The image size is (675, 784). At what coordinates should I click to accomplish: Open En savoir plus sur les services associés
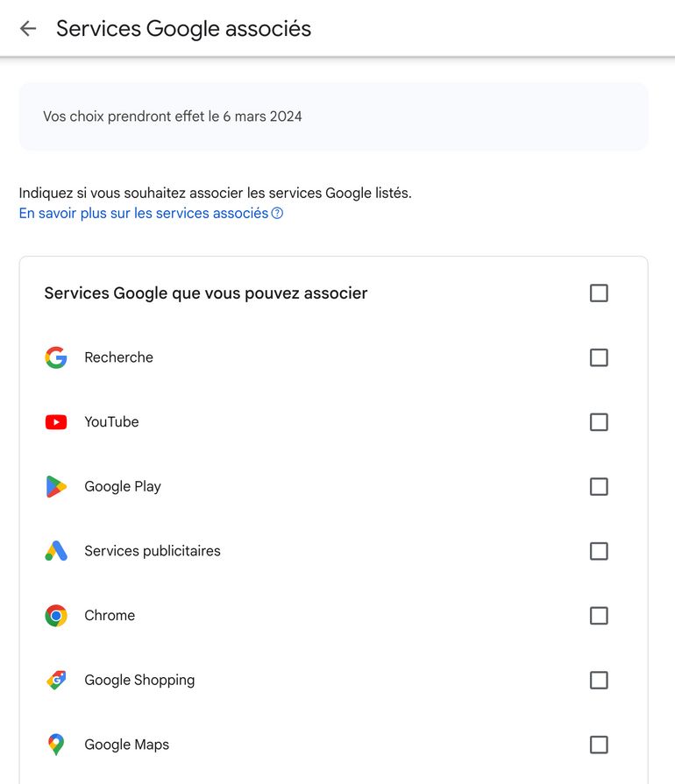[x=144, y=214]
